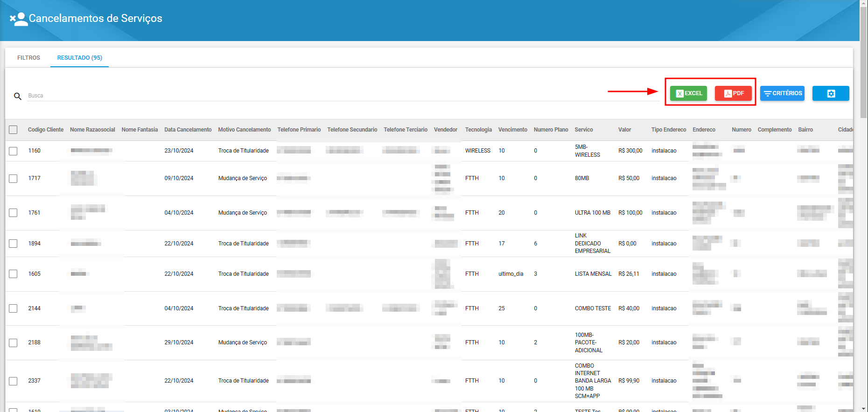Click the 100MB-PACOTE-ADICIONAL service cell
This screenshot has width=868, height=412.
pos(588,342)
